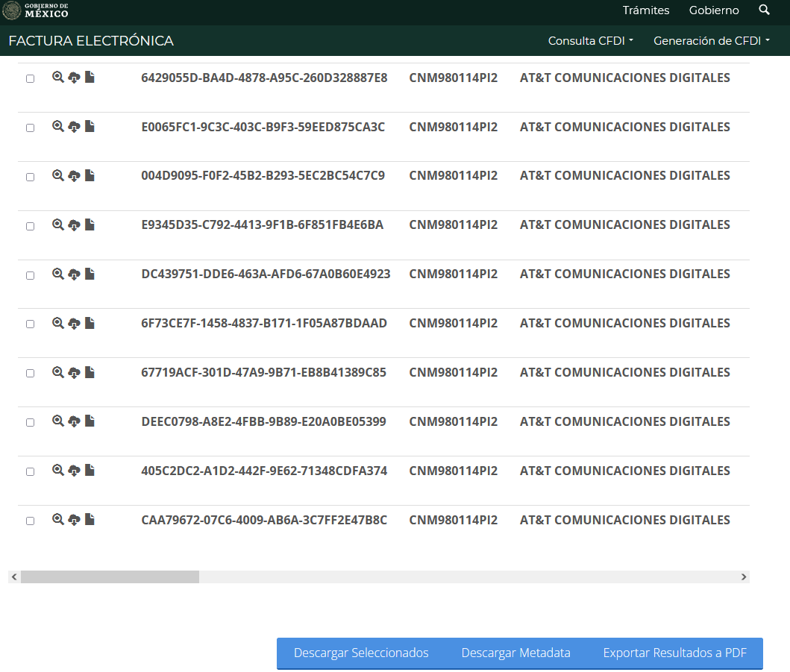Download cloud icon for DC439751-DDE6-463A-AFD6-67A0B60E4923

tap(74, 274)
